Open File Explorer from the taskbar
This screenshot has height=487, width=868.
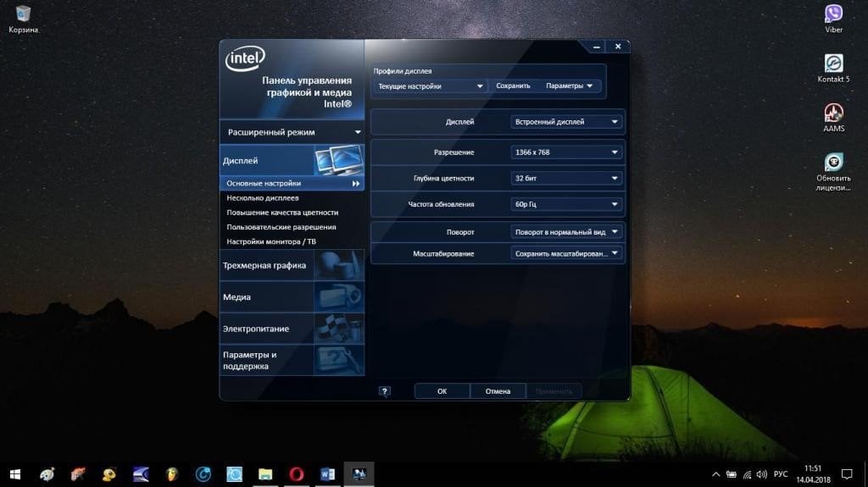pos(265,474)
